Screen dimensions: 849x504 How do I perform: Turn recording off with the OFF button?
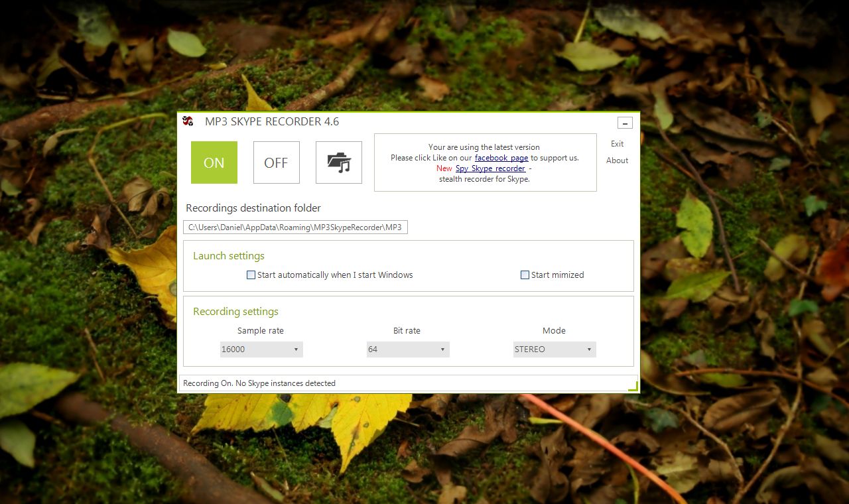[x=277, y=162]
